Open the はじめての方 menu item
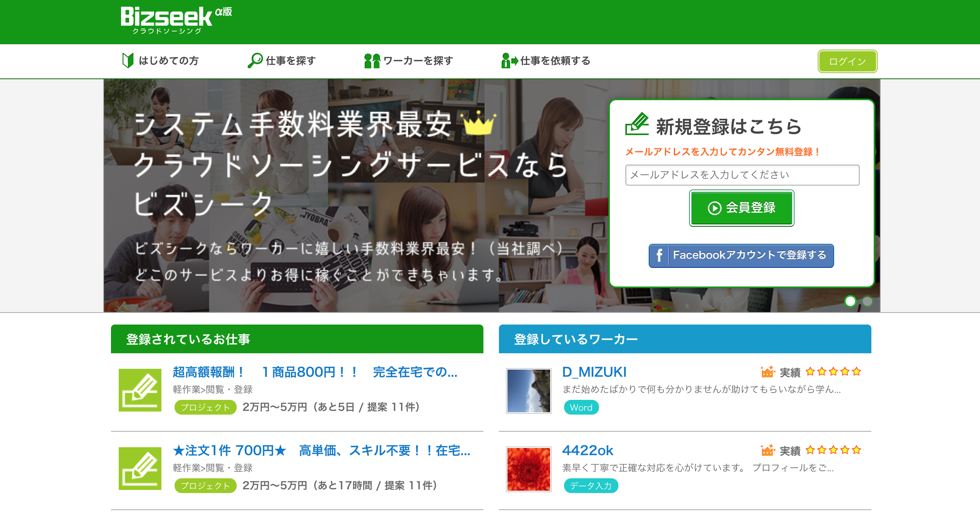 click(x=160, y=61)
